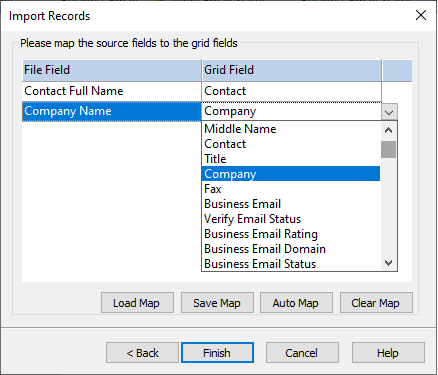
Task: Select the Contact Full Name row
Action: click(x=112, y=91)
